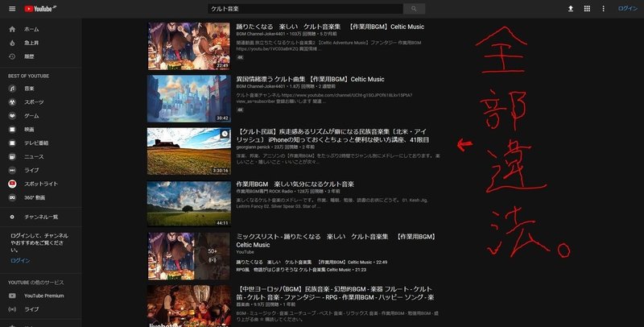Click the YouTube Premium icon
This screenshot has height=327, width=644.
(x=12, y=296)
